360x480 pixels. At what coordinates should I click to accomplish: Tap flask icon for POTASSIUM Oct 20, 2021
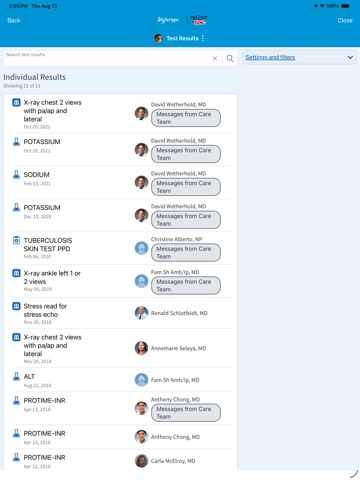16,142
